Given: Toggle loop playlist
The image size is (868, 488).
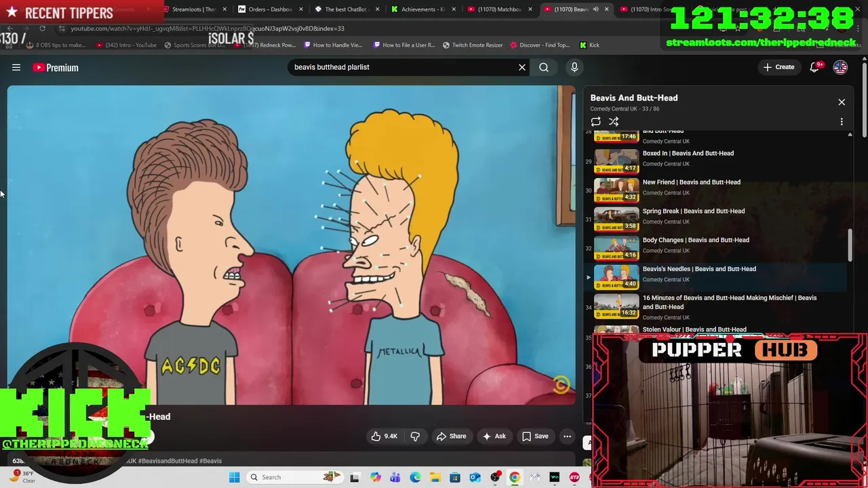Looking at the screenshot, I should (595, 122).
